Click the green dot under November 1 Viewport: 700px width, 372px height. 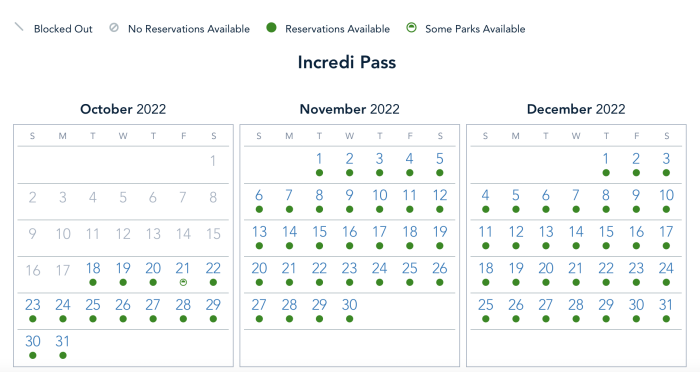[319, 173]
